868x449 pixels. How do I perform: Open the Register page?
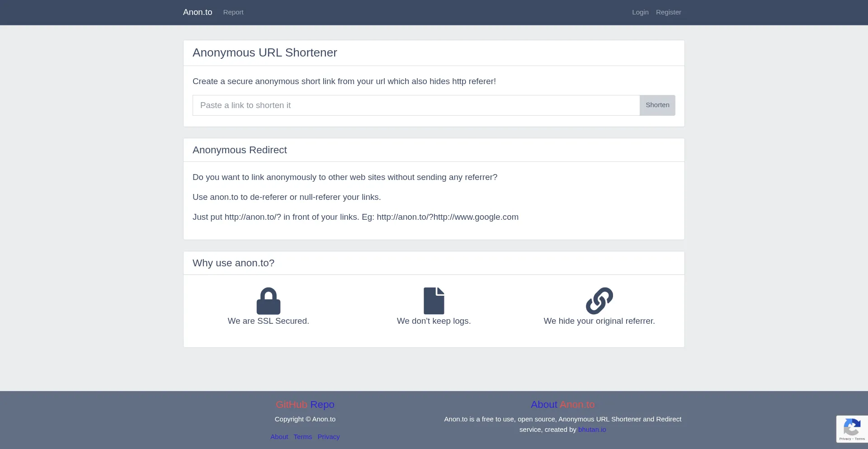(x=669, y=12)
